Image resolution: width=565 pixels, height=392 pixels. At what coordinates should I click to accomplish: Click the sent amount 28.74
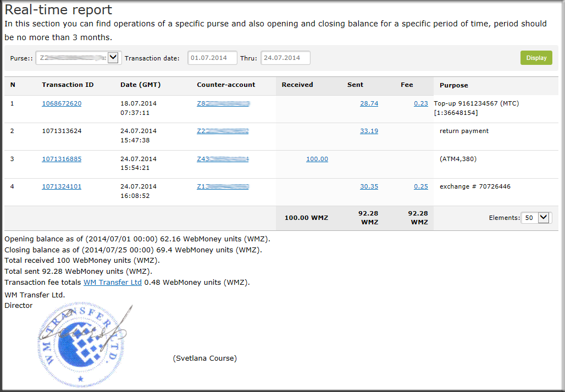(369, 103)
